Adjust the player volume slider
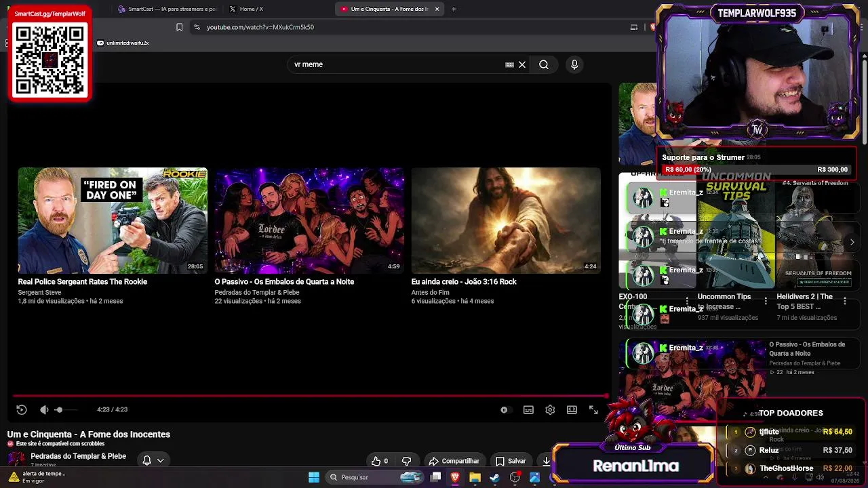 coord(66,409)
